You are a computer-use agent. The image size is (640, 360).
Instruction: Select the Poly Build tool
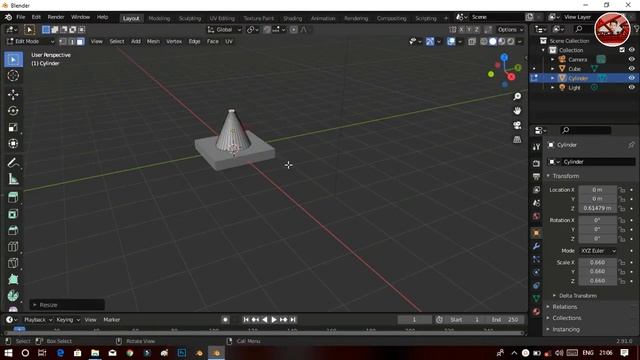(13, 280)
